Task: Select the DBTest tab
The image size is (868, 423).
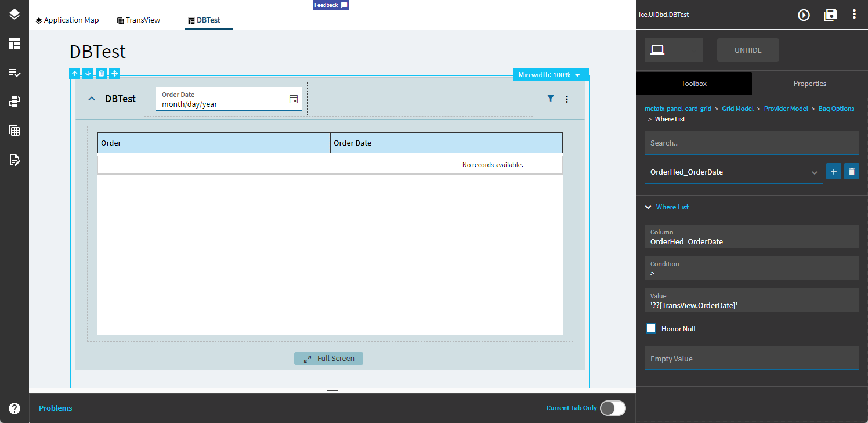Action: (x=208, y=20)
